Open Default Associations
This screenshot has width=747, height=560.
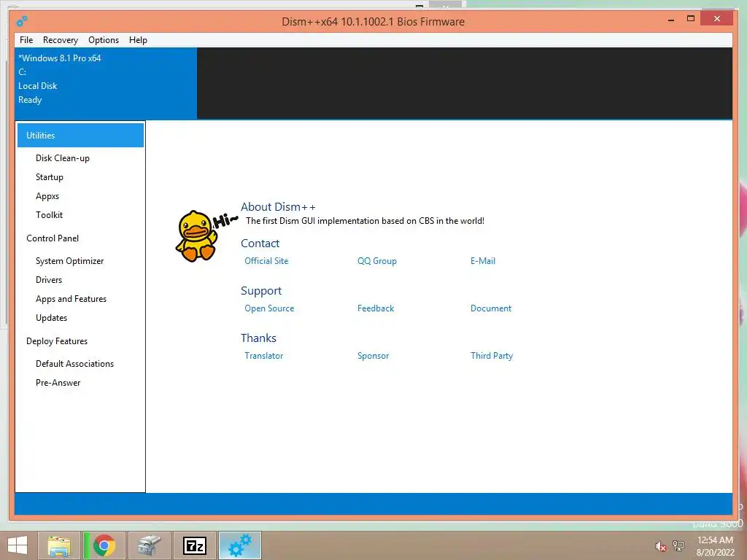tap(75, 364)
